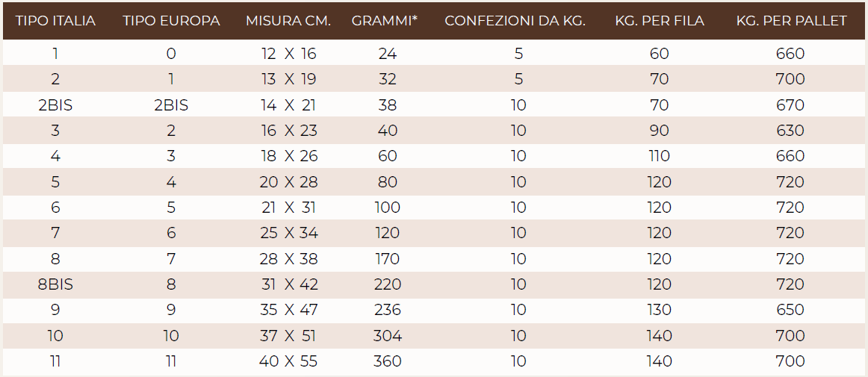This screenshot has height=377, width=868.
Task: Click the KG. PER PALLET header
Action: click(792, 21)
